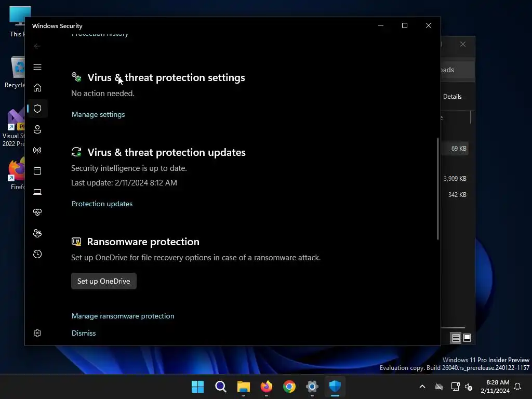Open File Explorer from taskbar
Viewport: 532px width, 399px height.
244,387
